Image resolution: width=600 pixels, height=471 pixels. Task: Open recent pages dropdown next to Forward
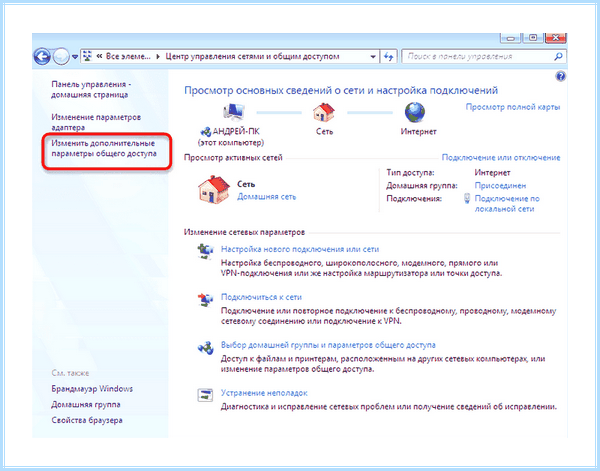(x=75, y=57)
